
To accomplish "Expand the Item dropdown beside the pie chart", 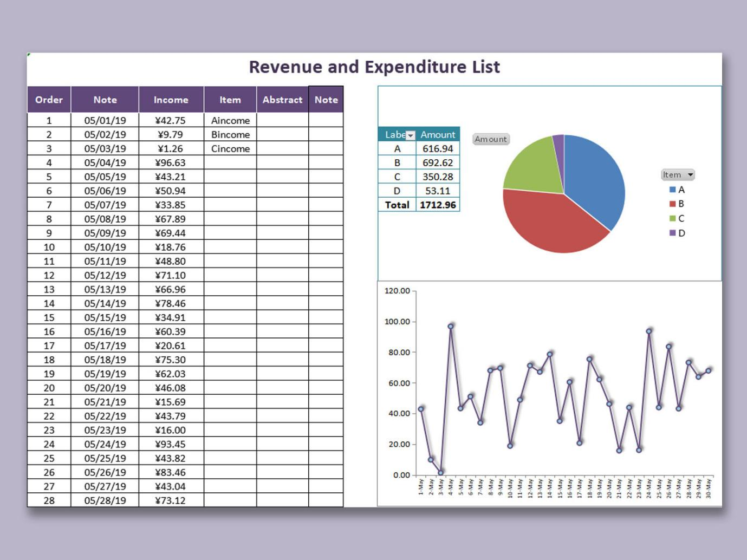I will [690, 175].
